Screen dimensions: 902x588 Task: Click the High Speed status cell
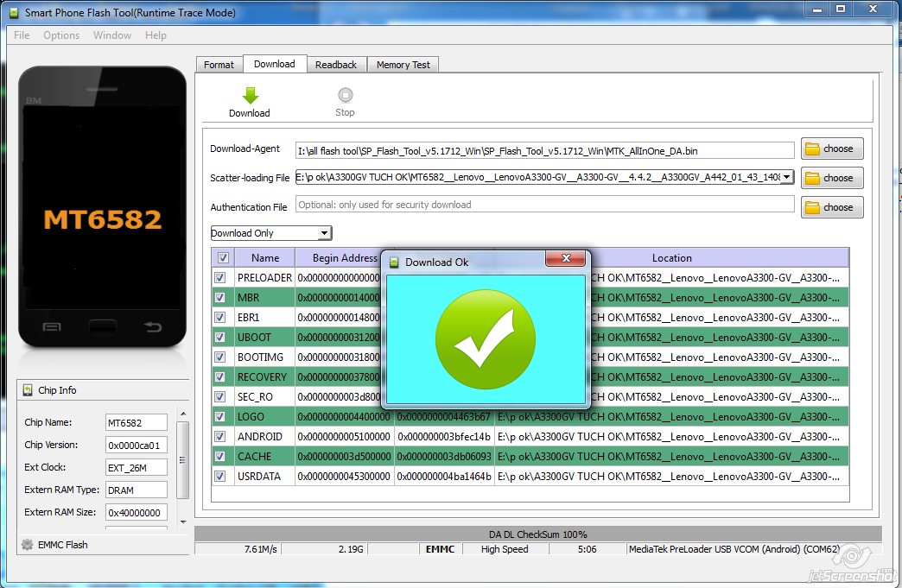coord(505,549)
